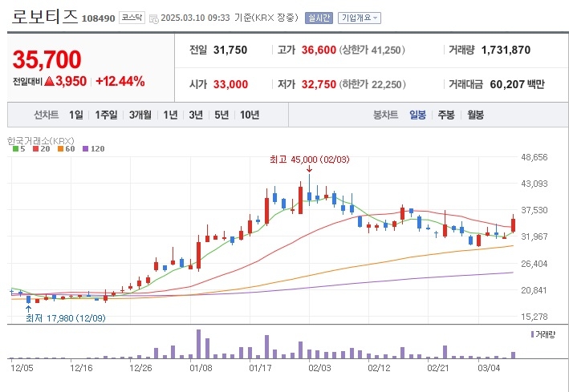Click the purple 120-day average swatch

point(85,148)
